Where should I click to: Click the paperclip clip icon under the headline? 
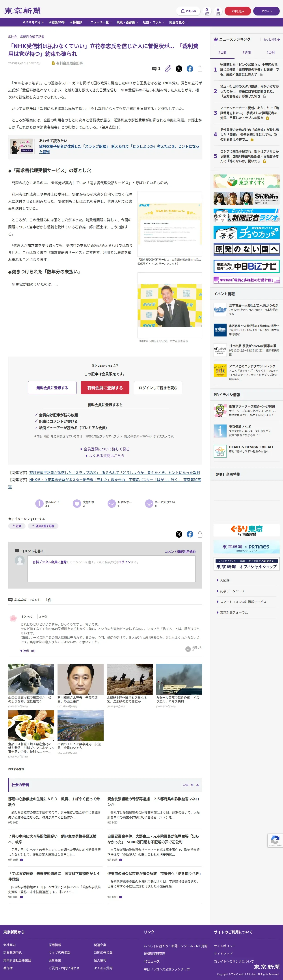(x=168, y=68)
